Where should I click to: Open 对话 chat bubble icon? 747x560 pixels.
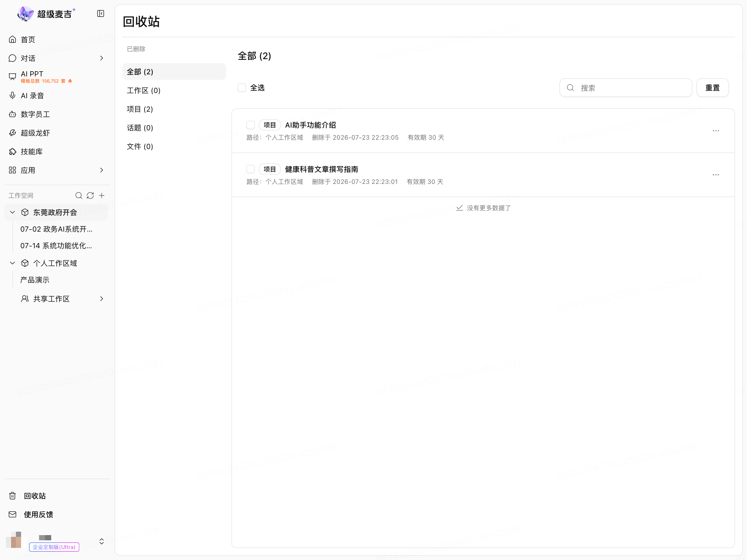(x=12, y=58)
